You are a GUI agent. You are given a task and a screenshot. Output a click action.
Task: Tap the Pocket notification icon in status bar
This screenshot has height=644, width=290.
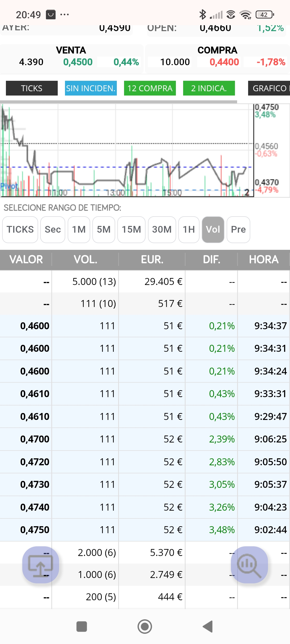point(51,14)
